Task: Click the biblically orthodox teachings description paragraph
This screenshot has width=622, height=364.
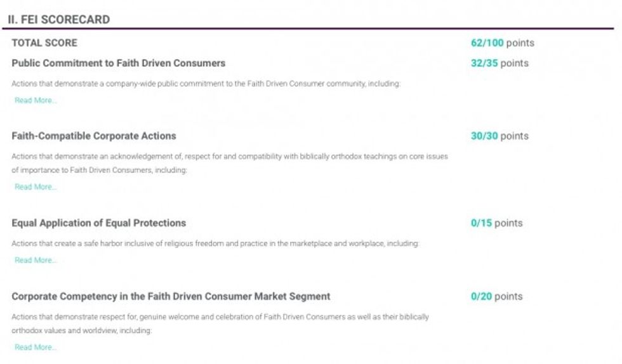Action: tap(230, 163)
